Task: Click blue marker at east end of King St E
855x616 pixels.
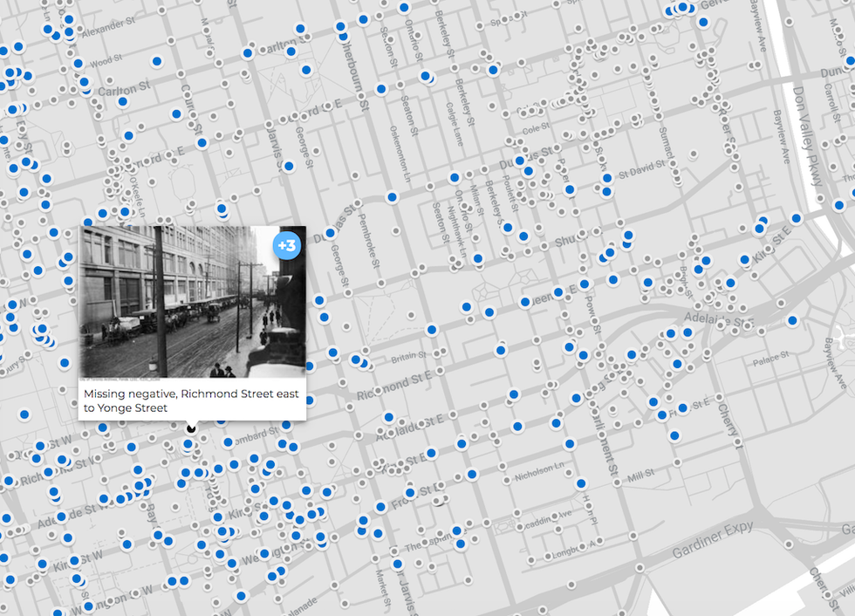Action: point(797,218)
